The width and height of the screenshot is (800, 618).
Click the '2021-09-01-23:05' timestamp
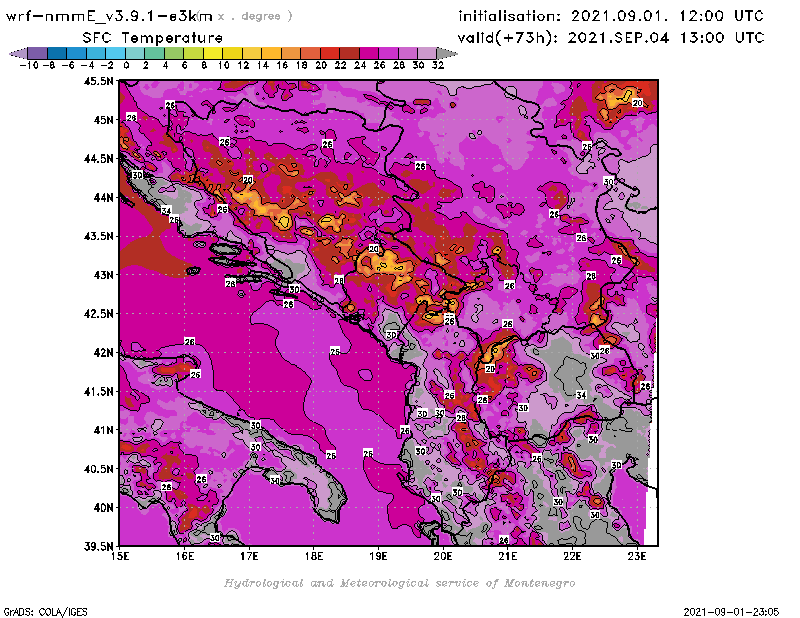click(x=731, y=612)
